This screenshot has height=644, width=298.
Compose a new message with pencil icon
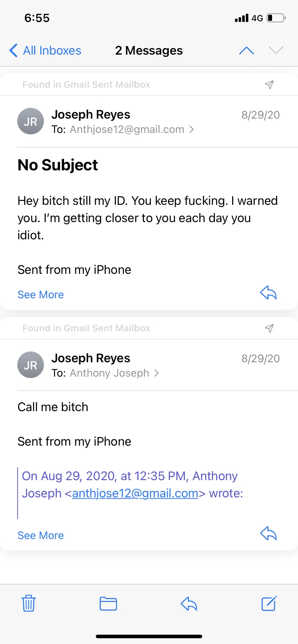click(x=269, y=603)
